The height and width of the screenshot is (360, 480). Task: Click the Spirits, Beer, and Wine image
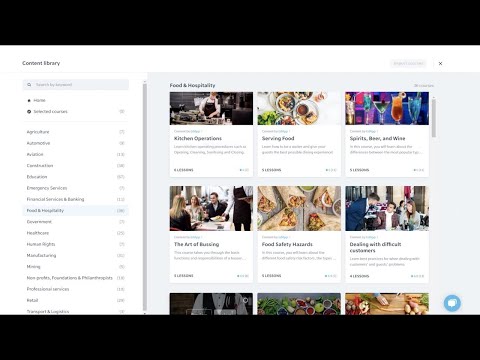(387, 108)
